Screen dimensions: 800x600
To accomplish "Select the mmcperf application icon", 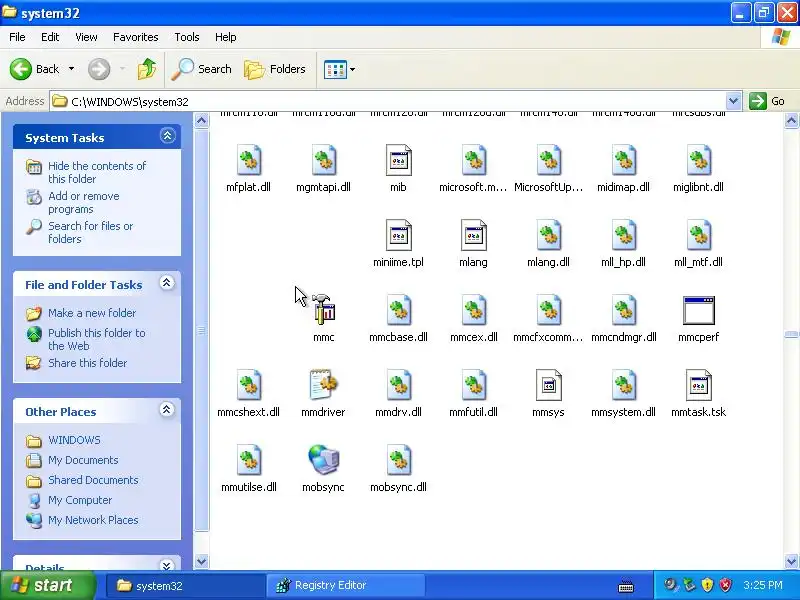I will click(x=698, y=310).
